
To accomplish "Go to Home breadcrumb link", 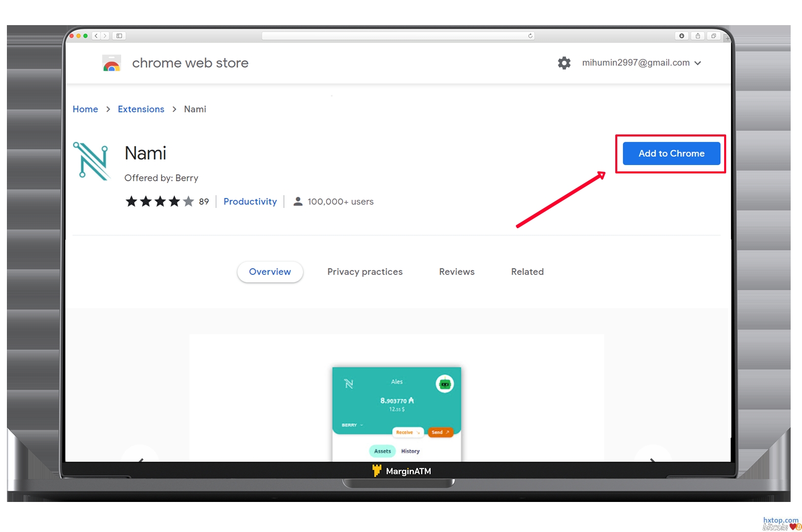I will [x=85, y=109].
